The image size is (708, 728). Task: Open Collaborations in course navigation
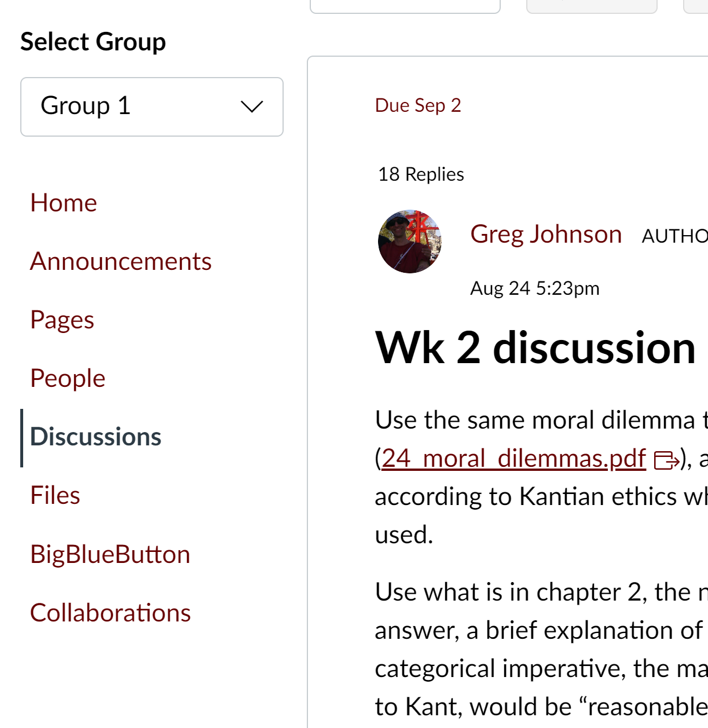click(111, 613)
